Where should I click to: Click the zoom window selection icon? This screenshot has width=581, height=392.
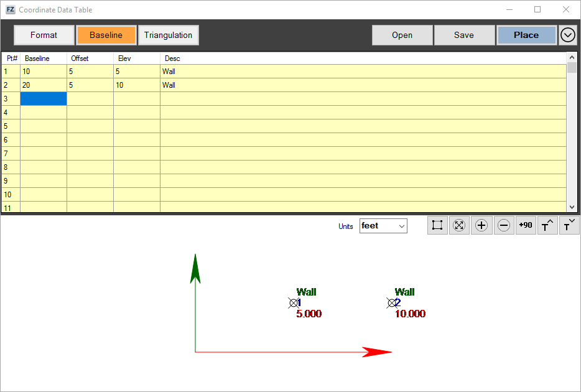coord(437,225)
